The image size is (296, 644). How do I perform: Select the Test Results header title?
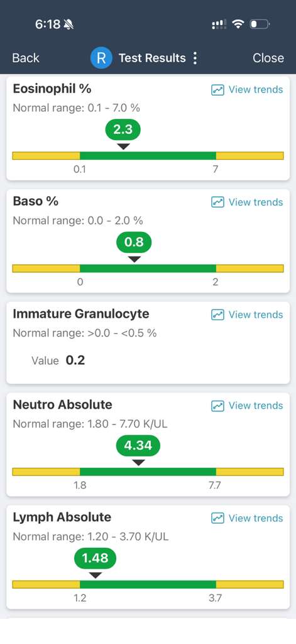[152, 58]
